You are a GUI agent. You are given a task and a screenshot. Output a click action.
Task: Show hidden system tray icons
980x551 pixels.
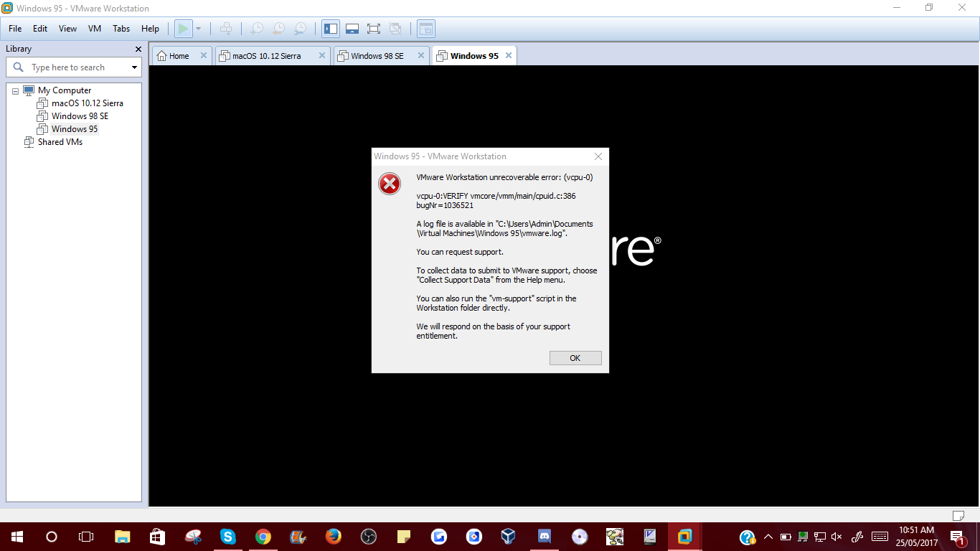click(768, 537)
